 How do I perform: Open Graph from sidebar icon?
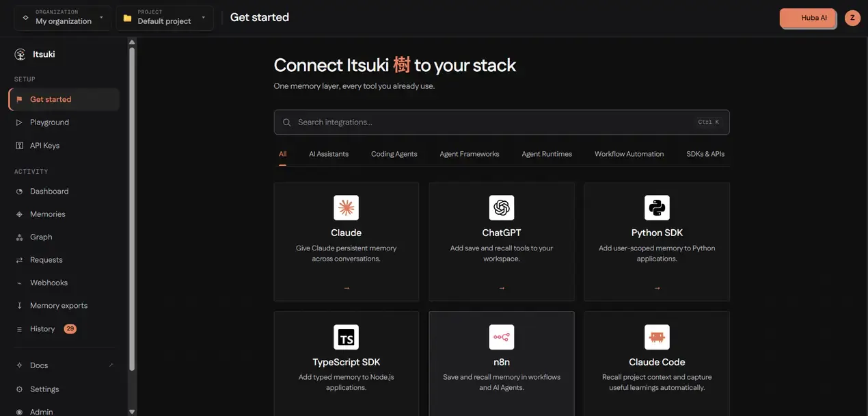click(19, 237)
